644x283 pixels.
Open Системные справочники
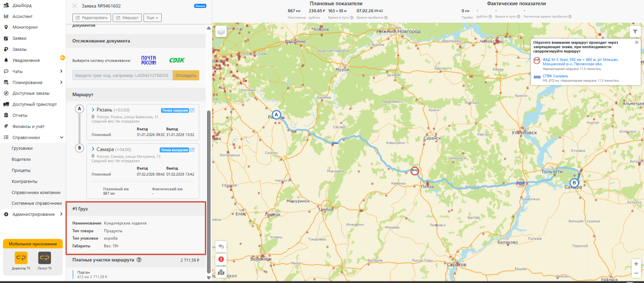coord(37,203)
